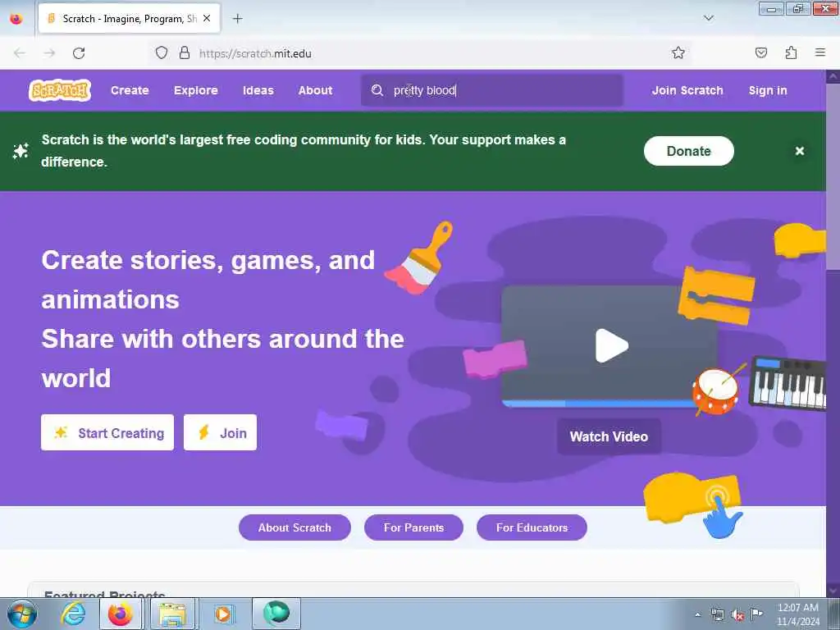Select the Scratch browser tab
The image size is (840, 630).
[129, 19]
